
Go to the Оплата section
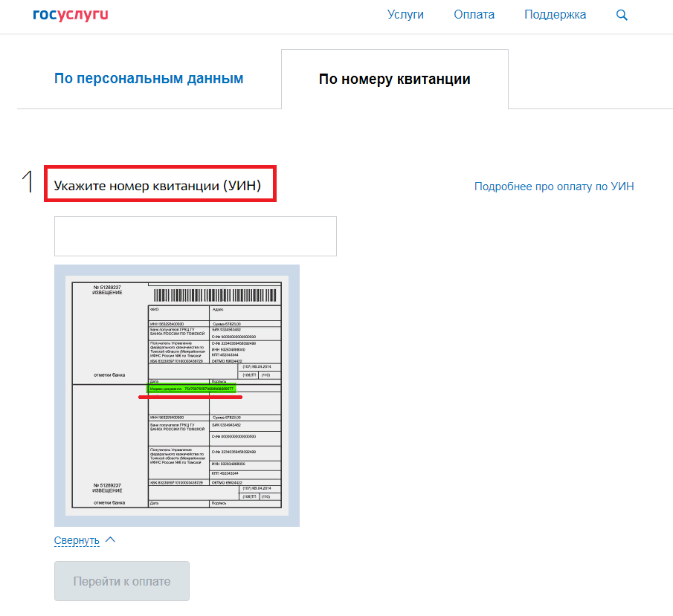(x=474, y=15)
